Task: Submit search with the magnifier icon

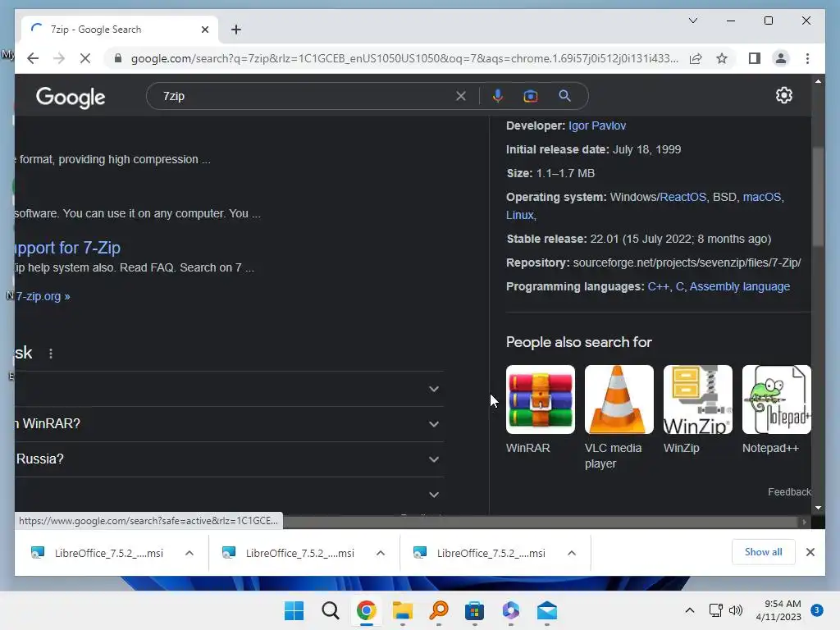Action: coord(564,96)
